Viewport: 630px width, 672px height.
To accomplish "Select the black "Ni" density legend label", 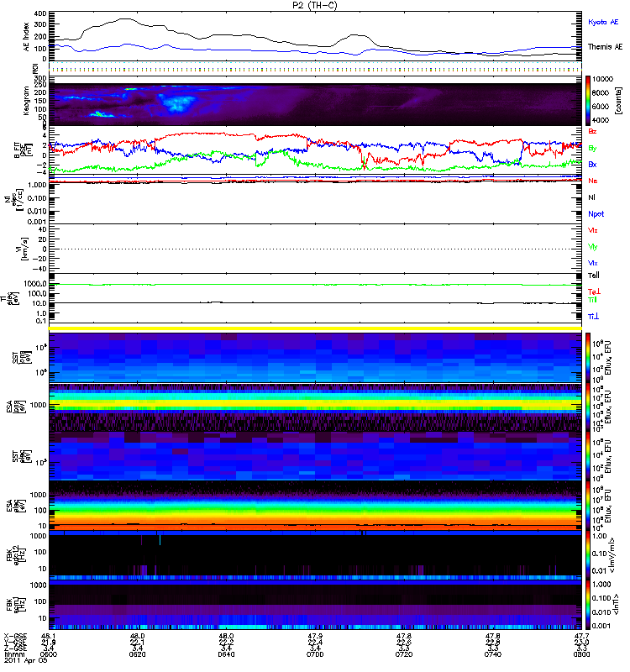I will 592,197.
